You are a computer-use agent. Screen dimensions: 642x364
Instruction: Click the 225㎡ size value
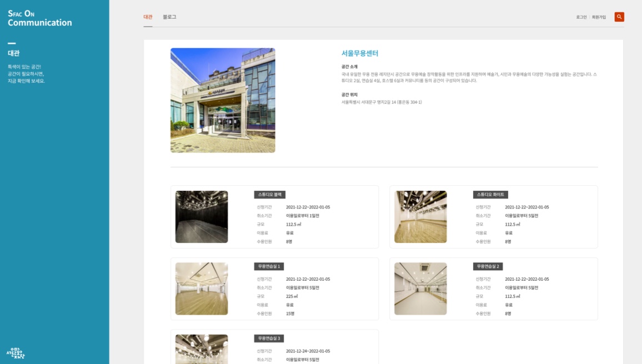292,296
